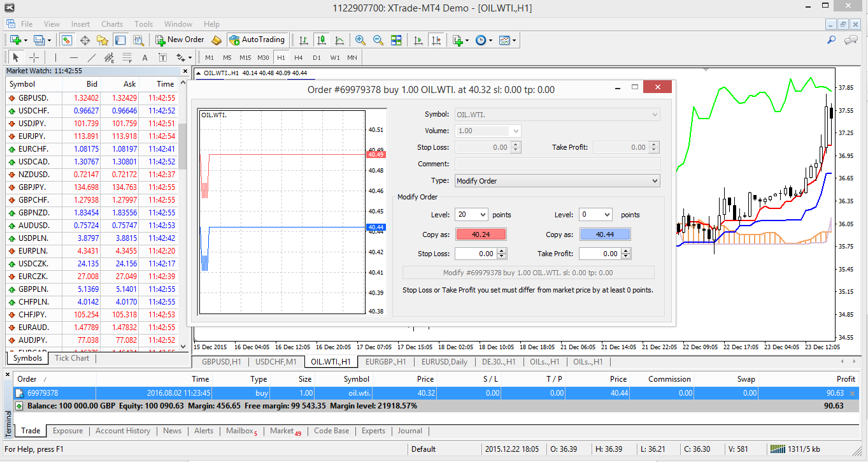Switch chart display to candlesticks
The height and width of the screenshot is (462, 868).
pyautogui.click(x=321, y=40)
